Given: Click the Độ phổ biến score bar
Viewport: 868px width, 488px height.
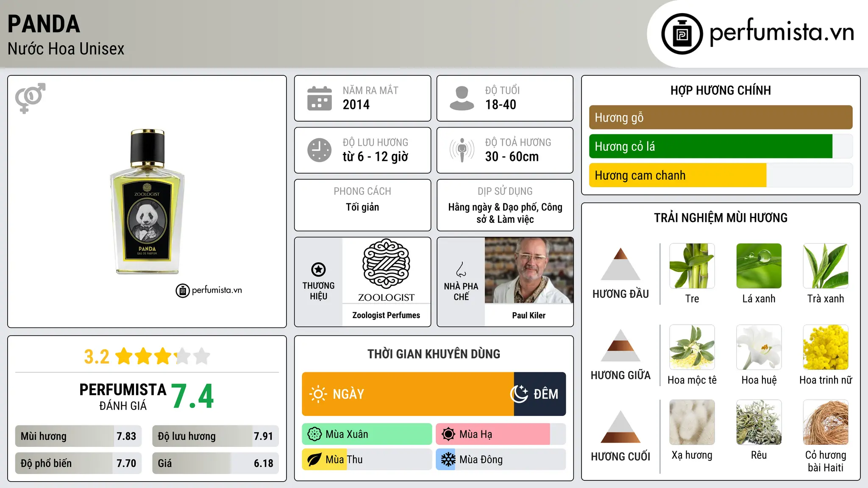Looking at the screenshot, I should coord(78,463).
